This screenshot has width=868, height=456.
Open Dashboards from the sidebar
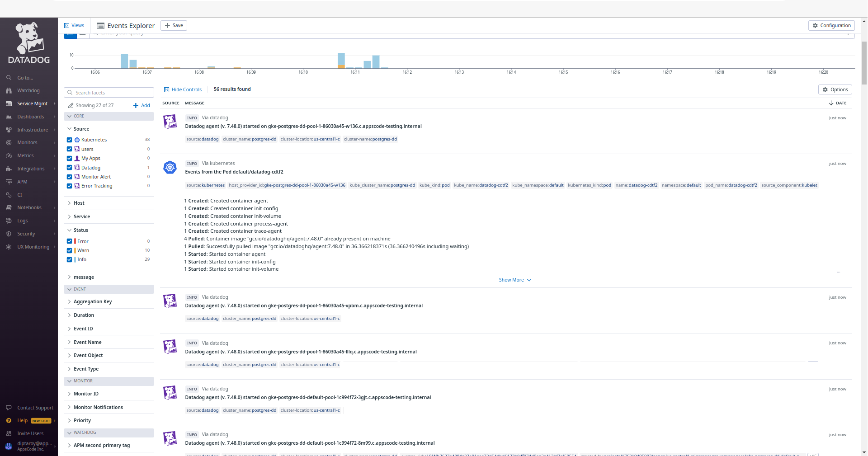tap(29, 117)
